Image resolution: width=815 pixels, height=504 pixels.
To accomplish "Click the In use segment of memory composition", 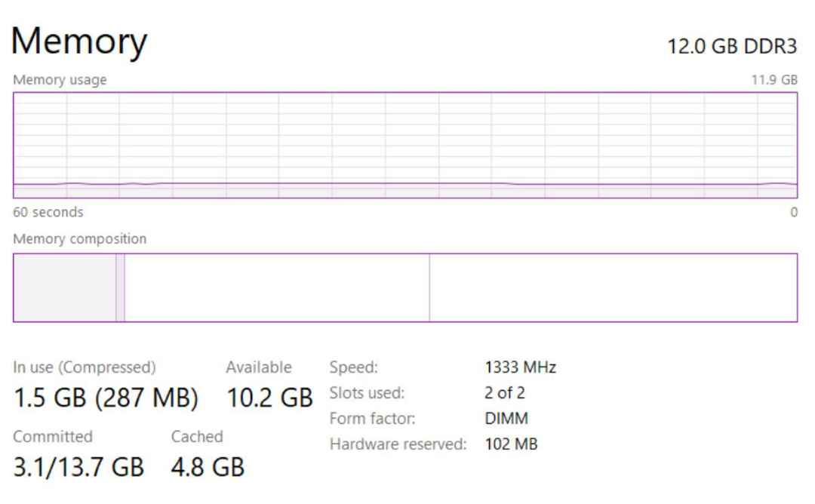I will [65, 287].
